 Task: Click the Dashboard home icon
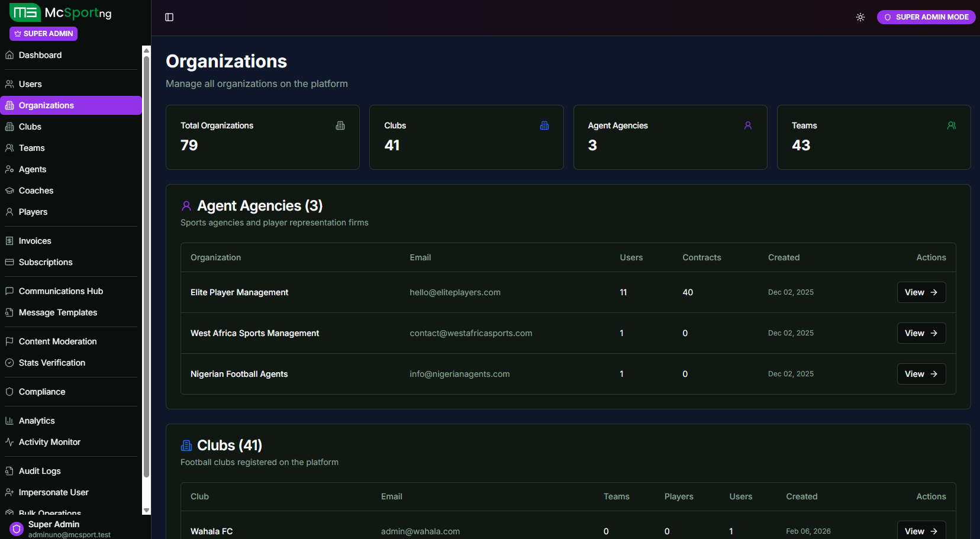tap(9, 55)
